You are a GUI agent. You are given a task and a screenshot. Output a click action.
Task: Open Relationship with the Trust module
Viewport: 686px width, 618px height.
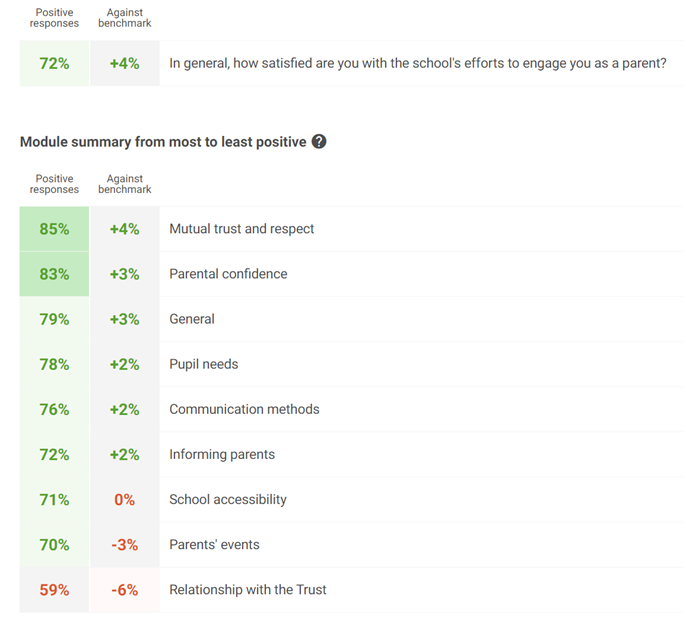pyautogui.click(x=248, y=590)
